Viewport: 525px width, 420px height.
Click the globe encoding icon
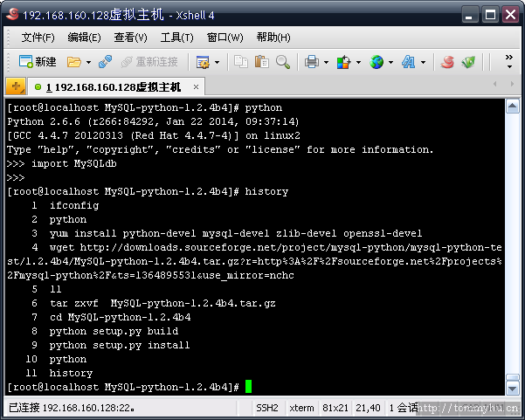tap(376, 62)
